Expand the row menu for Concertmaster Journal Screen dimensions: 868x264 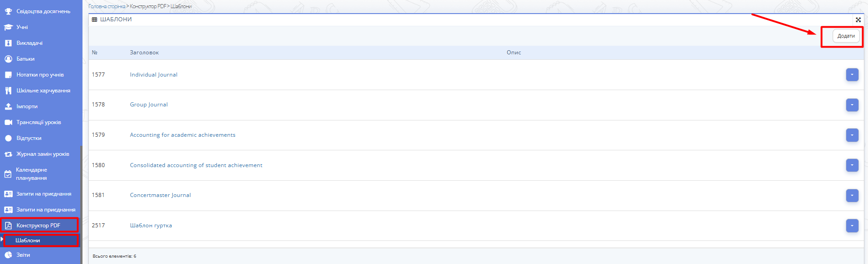(852, 196)
